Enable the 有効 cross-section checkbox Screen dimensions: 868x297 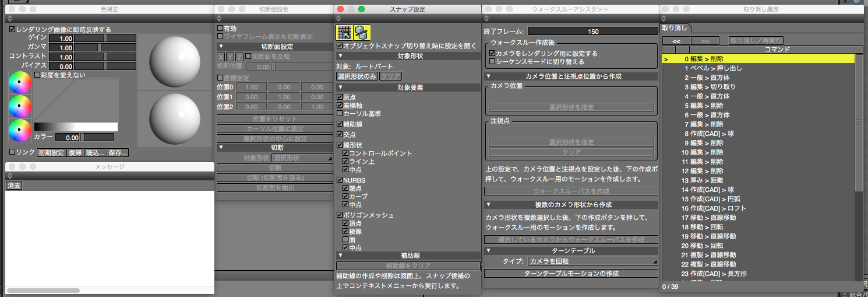pyautogui.click(x=220, y=28)
